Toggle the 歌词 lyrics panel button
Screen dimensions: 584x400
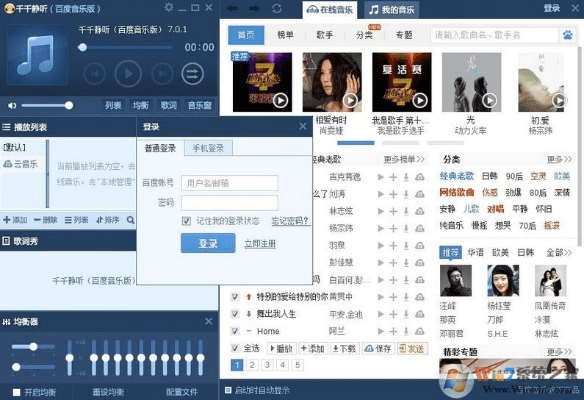(x=168, y=105)
